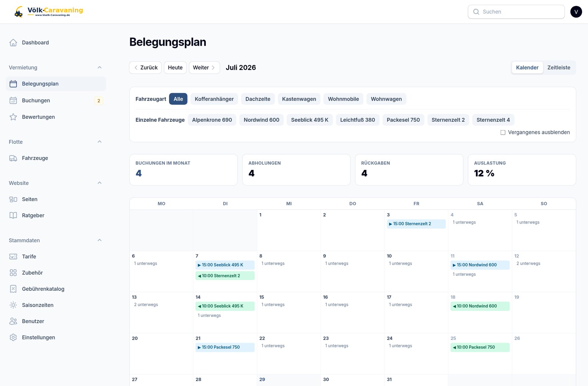
Task: Open Saisonzeiten in sidebar
Action: pyautogui.click(x=56, y=305)
